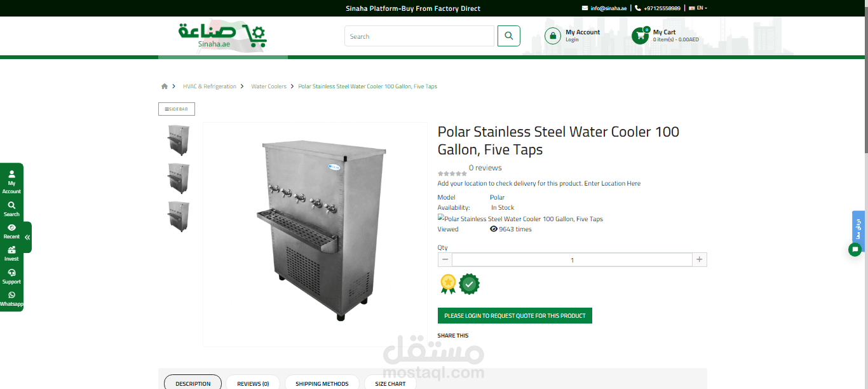This screenshot has width=868, height=389.
Task: Open the My Cart shopping cart icon
Action: pyautogui.click(x=640, y=36)
